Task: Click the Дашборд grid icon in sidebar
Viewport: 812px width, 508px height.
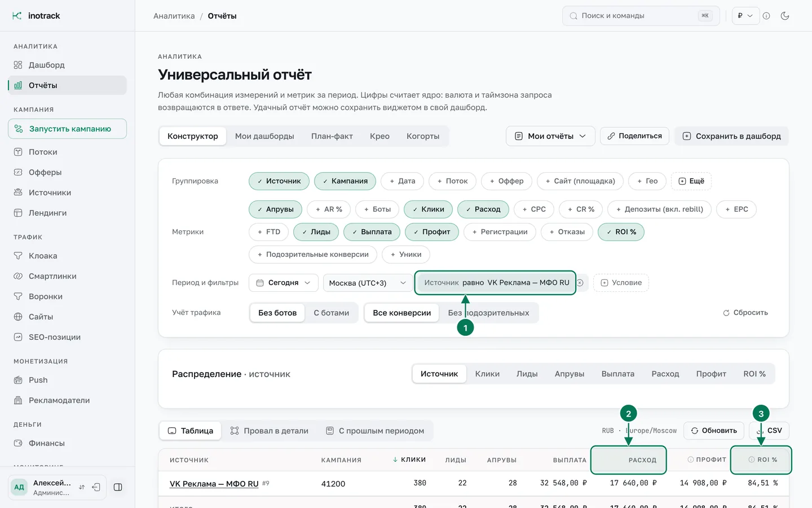Action: (x=18, y=65)
